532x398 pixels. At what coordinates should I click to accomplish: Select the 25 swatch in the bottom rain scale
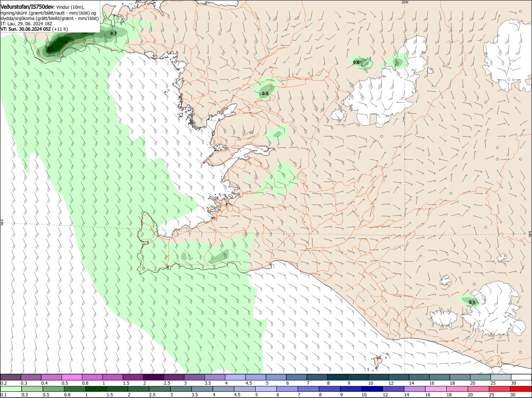500,389
